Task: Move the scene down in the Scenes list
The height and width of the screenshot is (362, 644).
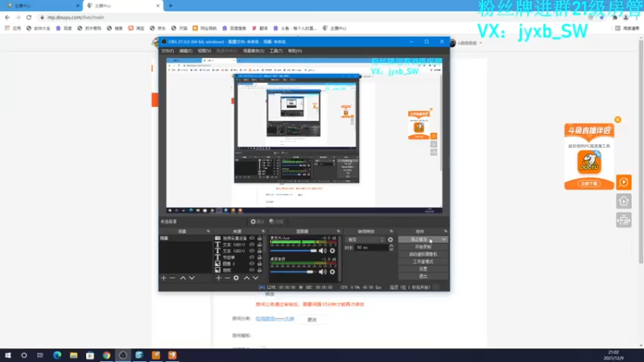Action: point(192,278)
